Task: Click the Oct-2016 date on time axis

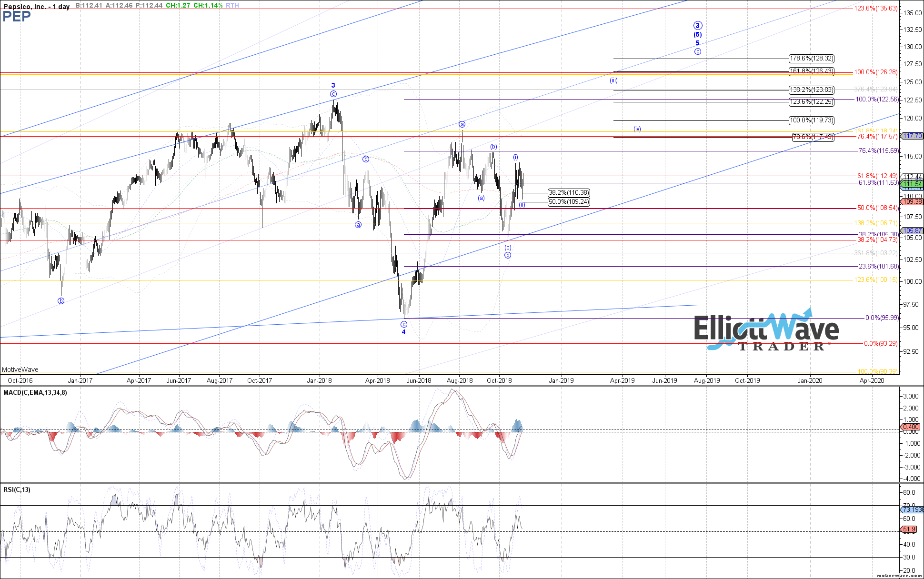Action: [20, 380]
